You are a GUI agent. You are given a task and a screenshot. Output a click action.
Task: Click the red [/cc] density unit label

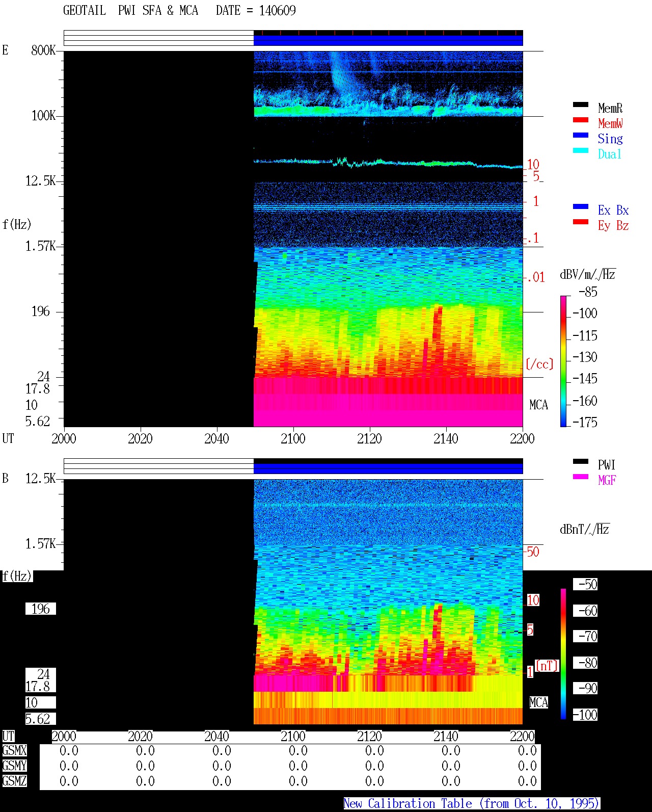pyautogui.click(x=539, y=364)
